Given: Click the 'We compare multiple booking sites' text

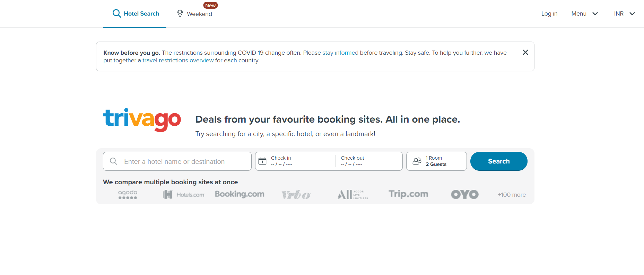Looking at the screenshot, I should coord(170,182).
